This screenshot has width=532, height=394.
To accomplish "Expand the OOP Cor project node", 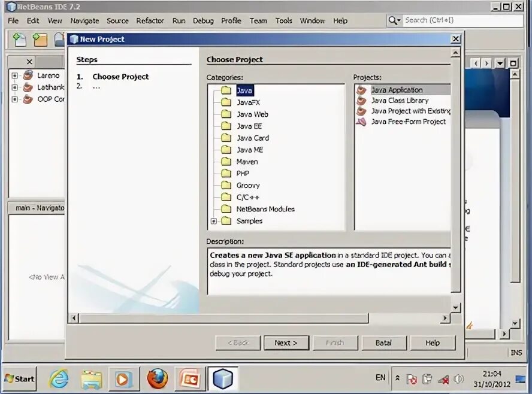I will tap(14, 99).
